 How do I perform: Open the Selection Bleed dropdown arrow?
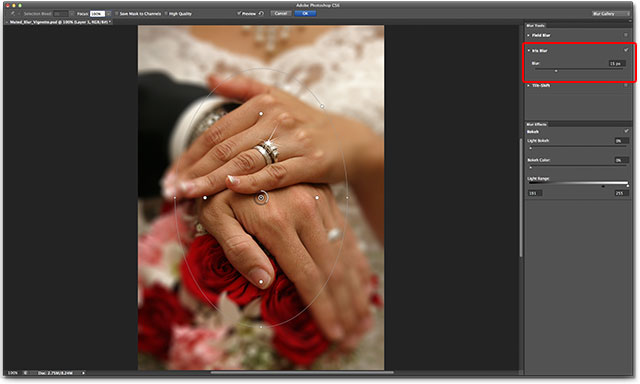click(x=72, y=13)
